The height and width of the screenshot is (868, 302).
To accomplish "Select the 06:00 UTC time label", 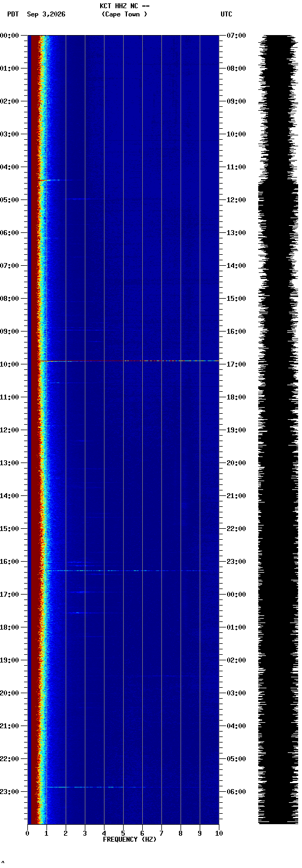I will point(236,792).
